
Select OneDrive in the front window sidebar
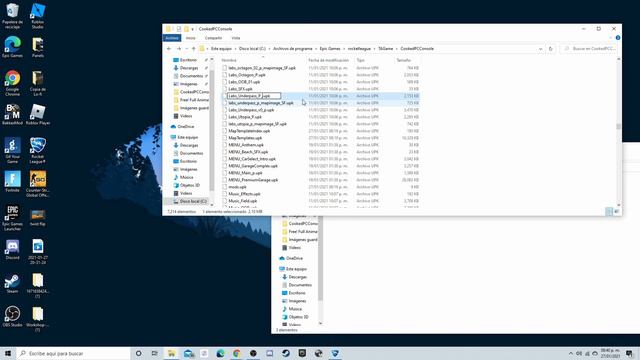pos(186,127)
